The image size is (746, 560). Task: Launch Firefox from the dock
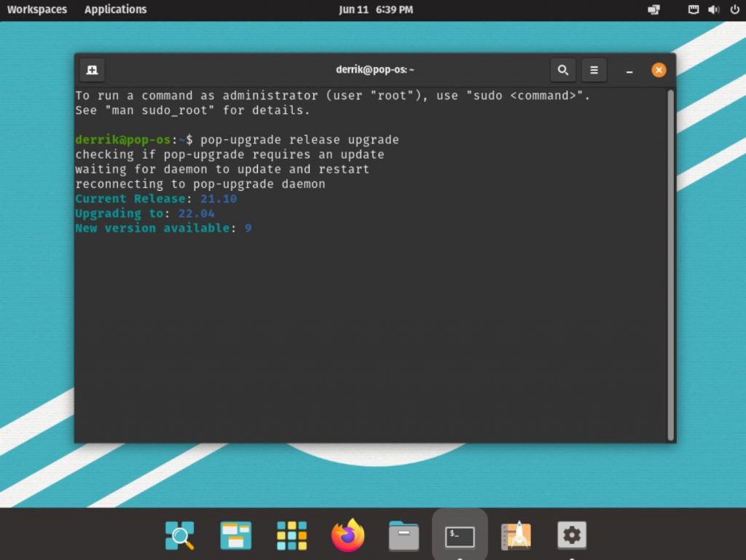pyautogui.click(x=347, y=534)
